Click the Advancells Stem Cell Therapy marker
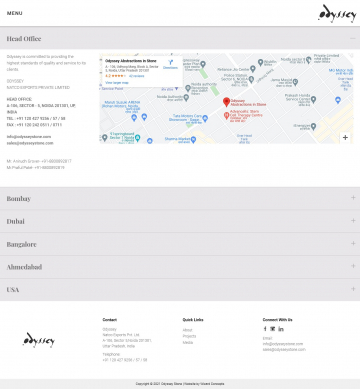Screen dimensions: 360x389 [226, 116]
